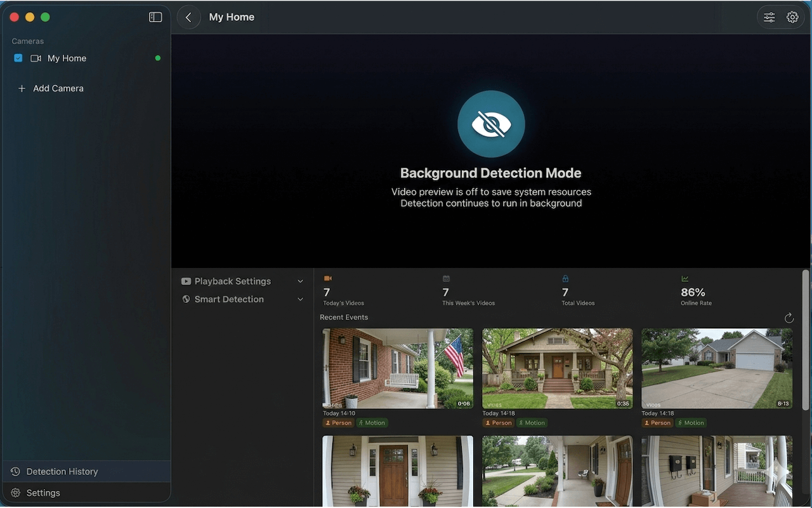Click the vertical scrollbar in the events panel

(806, 340)
